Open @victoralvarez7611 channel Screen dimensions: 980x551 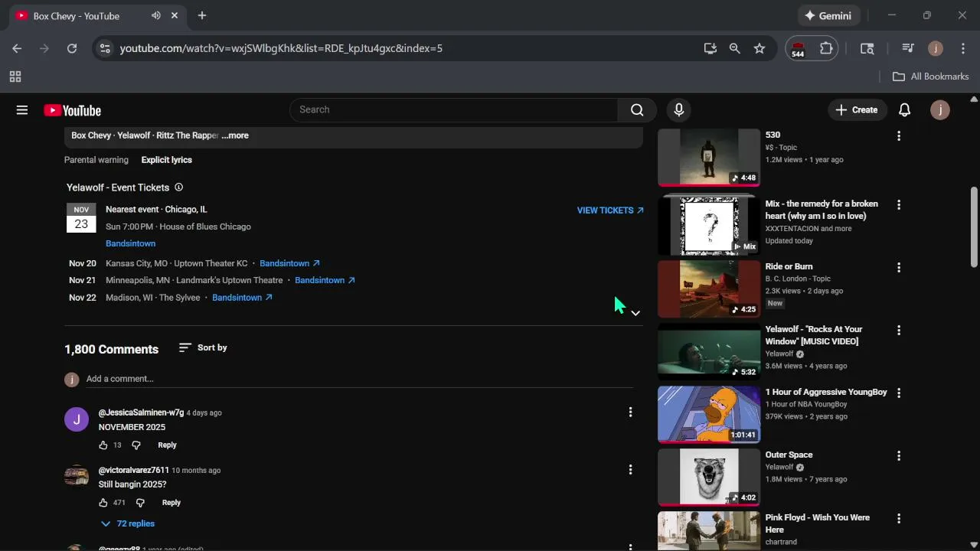pyautogui.click(x=134, y=470)
